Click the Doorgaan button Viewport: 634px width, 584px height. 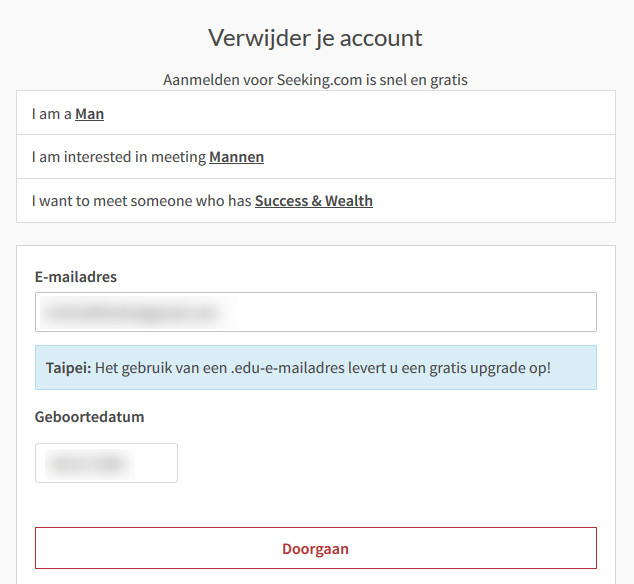315,549
